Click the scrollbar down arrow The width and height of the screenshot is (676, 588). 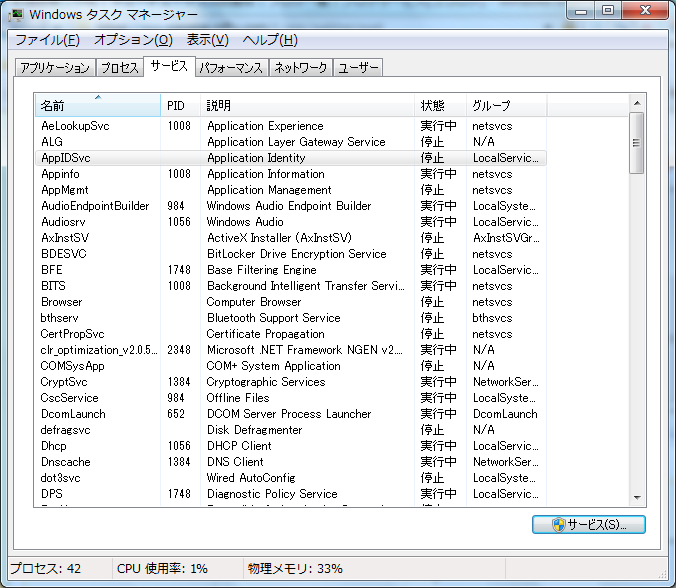click(x=637, y=498)
